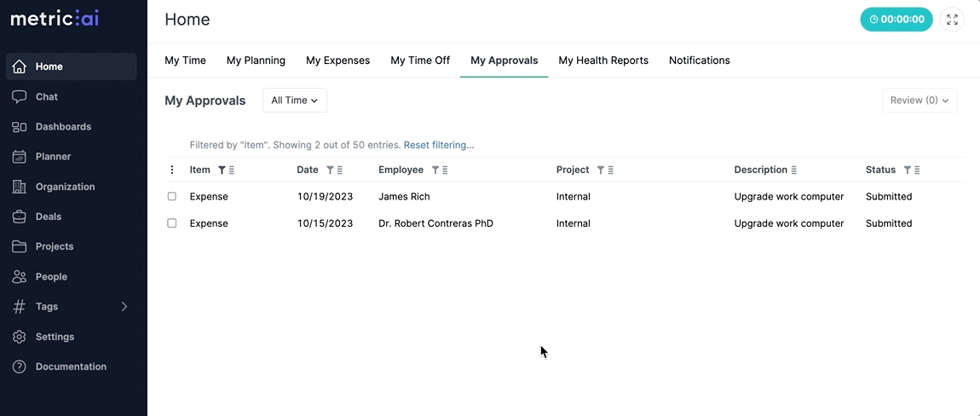Click the Deals briefcase icon

[20, 217]
